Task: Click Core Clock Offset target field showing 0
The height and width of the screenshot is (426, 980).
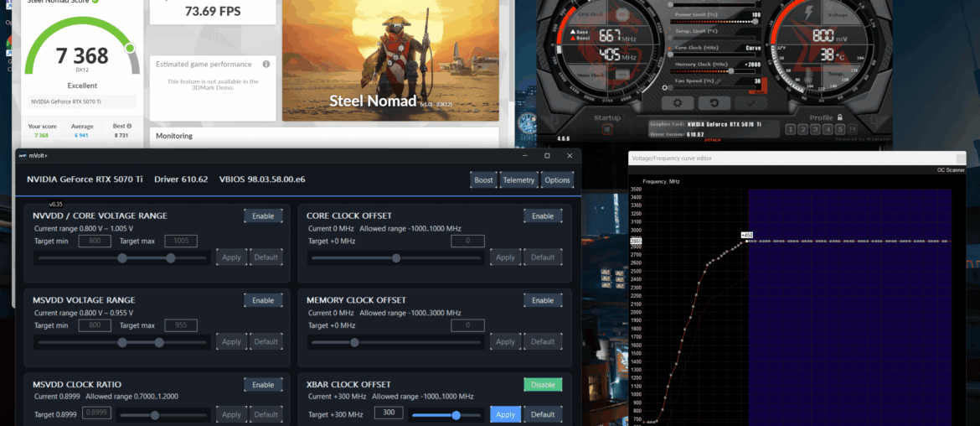Action: coord(467,241)
